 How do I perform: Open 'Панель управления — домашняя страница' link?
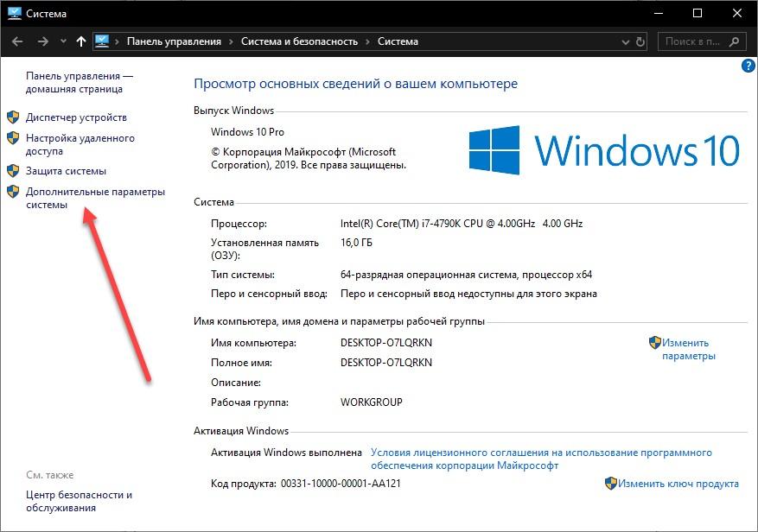(x=80, y=82)
